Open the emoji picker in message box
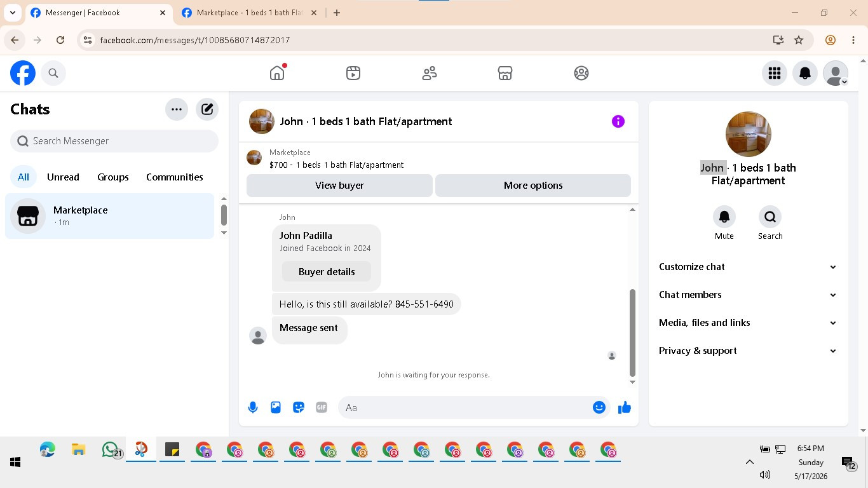 [x=599, y=407]
